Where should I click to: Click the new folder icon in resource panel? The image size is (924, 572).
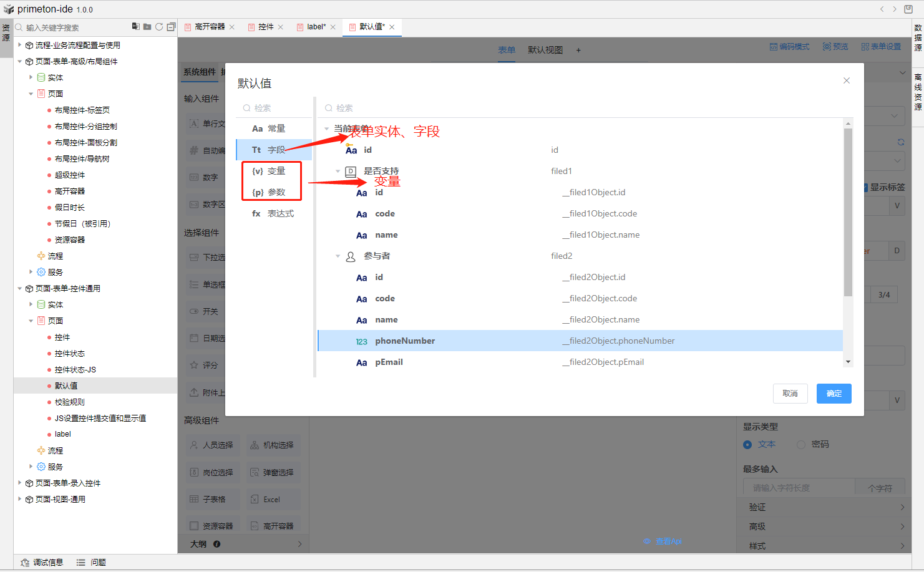tap(147, 27)
